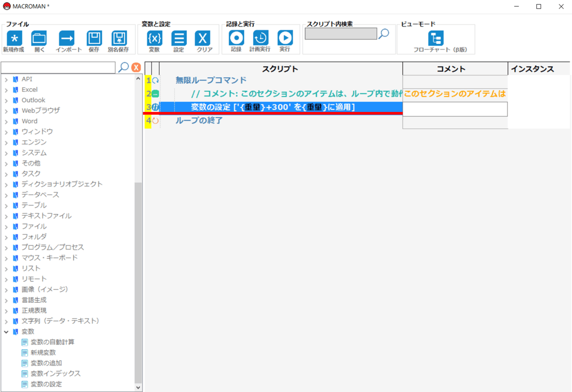Select the プログラム／プロセス tree item

[x=52, y=247]
